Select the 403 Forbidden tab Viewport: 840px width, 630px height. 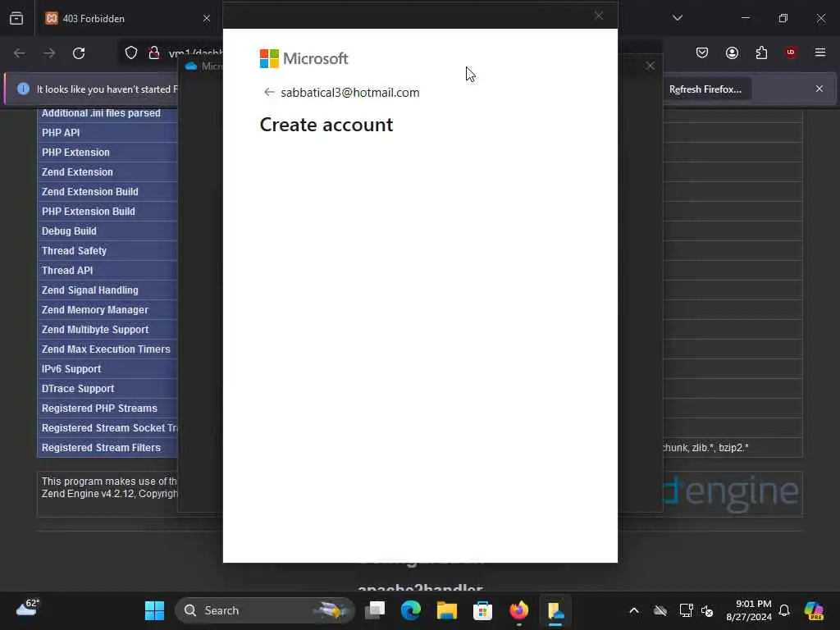[126, 18]
